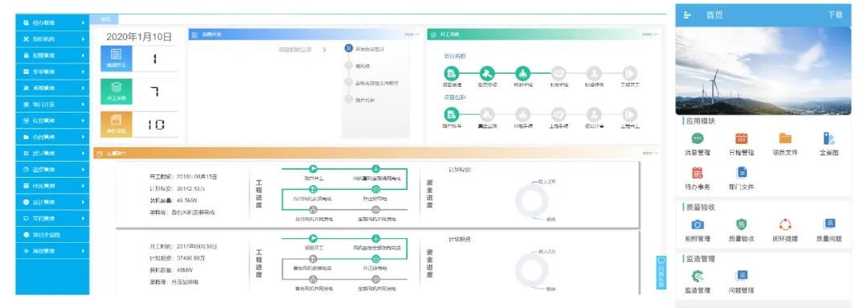Click grey gavel step in lower project row

tap(486, 115)
